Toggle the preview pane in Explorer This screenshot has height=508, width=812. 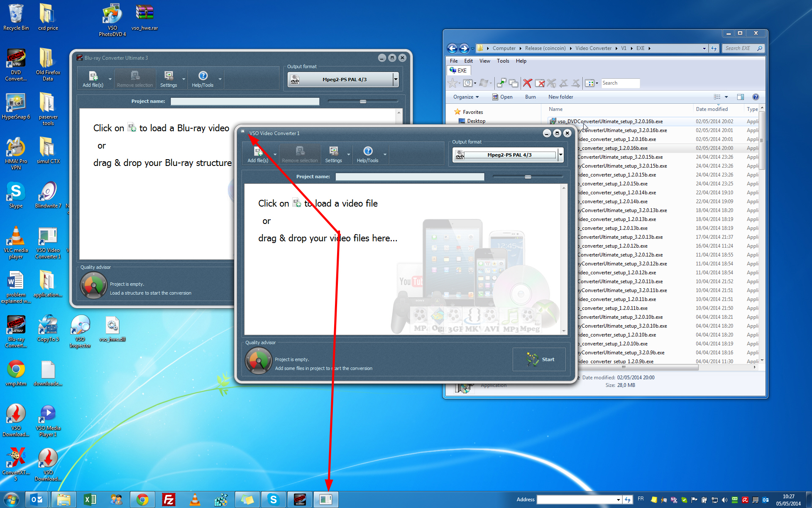[x=740, y=97]
